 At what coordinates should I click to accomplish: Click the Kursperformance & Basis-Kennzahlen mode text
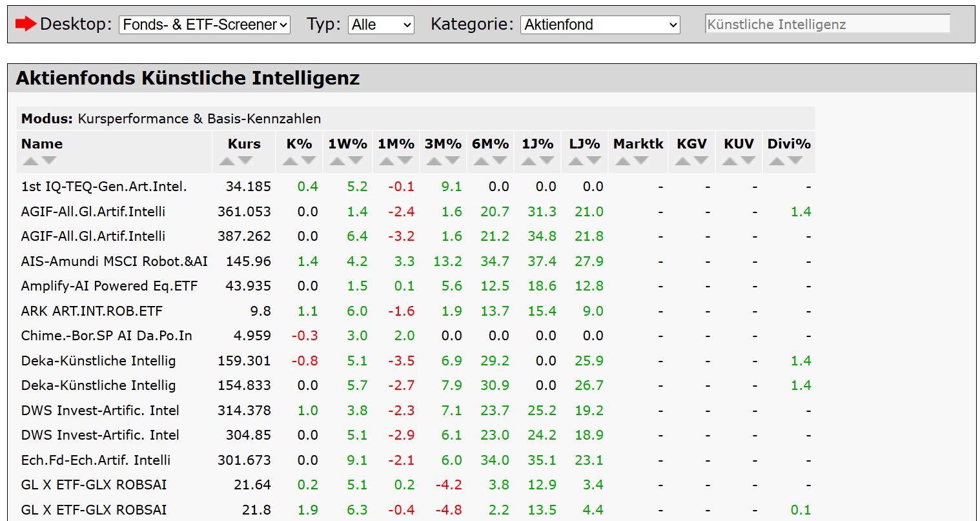point(199,119)
